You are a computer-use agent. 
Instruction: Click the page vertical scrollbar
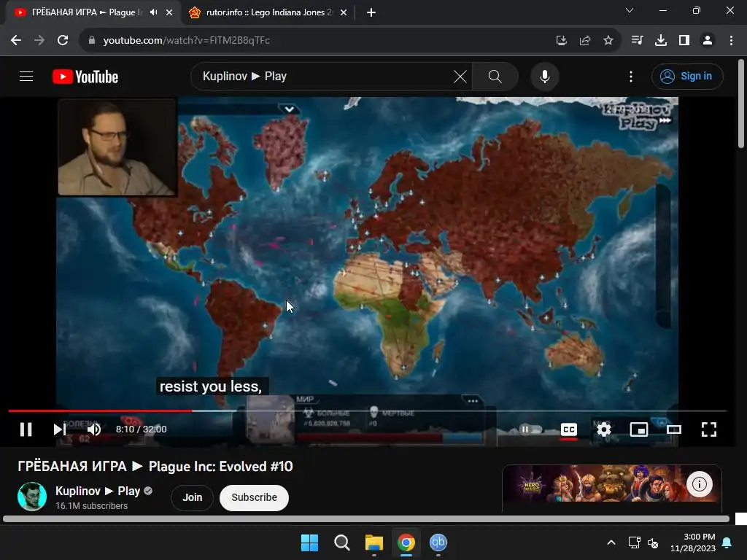[741, 104]
